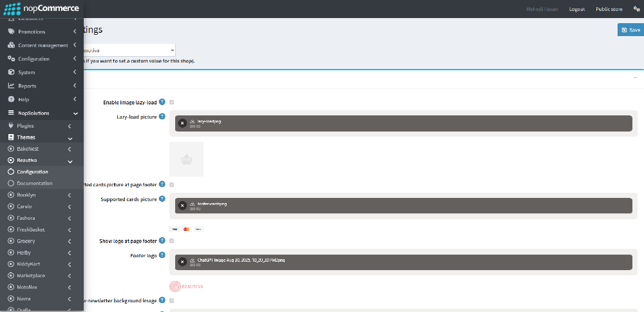Toggle Show logo at page footer checkbox
The height and width of the screenshot is (312, 644).
[x=172, y=241]
